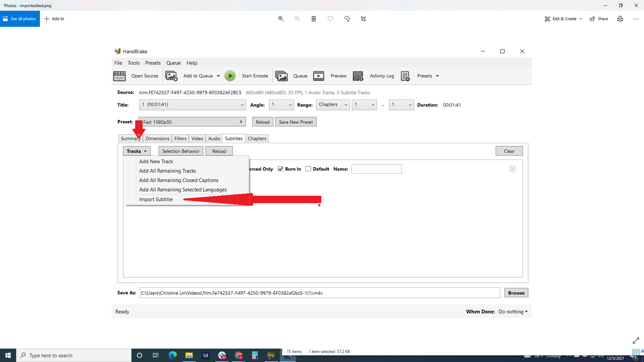
Task: Click the Presets list icon in toolbar
Action: pyautogui.click(x=406, y=76)
